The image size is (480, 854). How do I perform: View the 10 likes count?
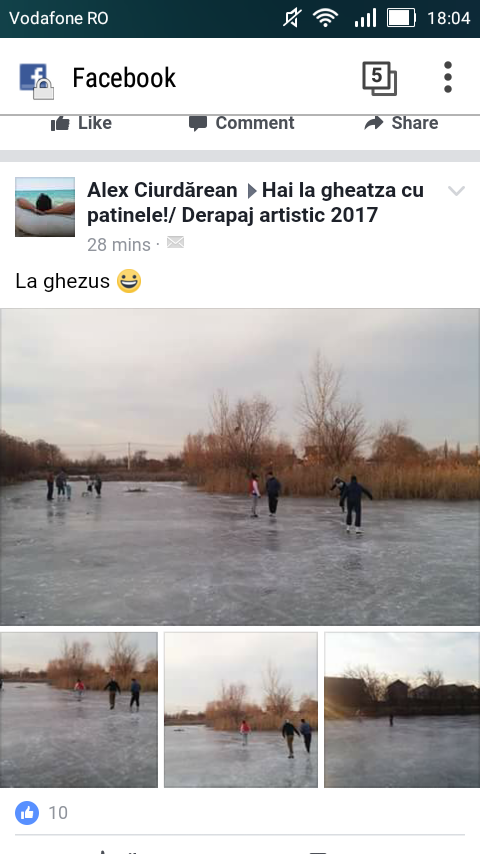tap(58, 813)
